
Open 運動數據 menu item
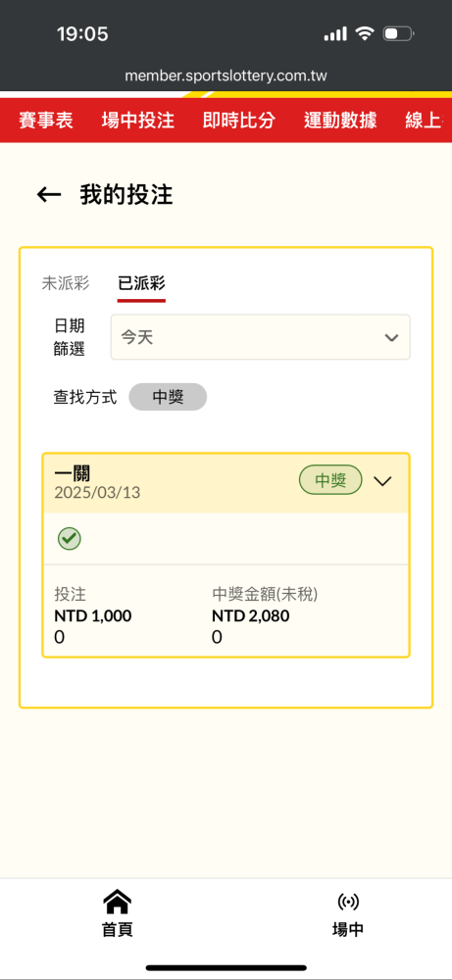(x=340, y=121)
